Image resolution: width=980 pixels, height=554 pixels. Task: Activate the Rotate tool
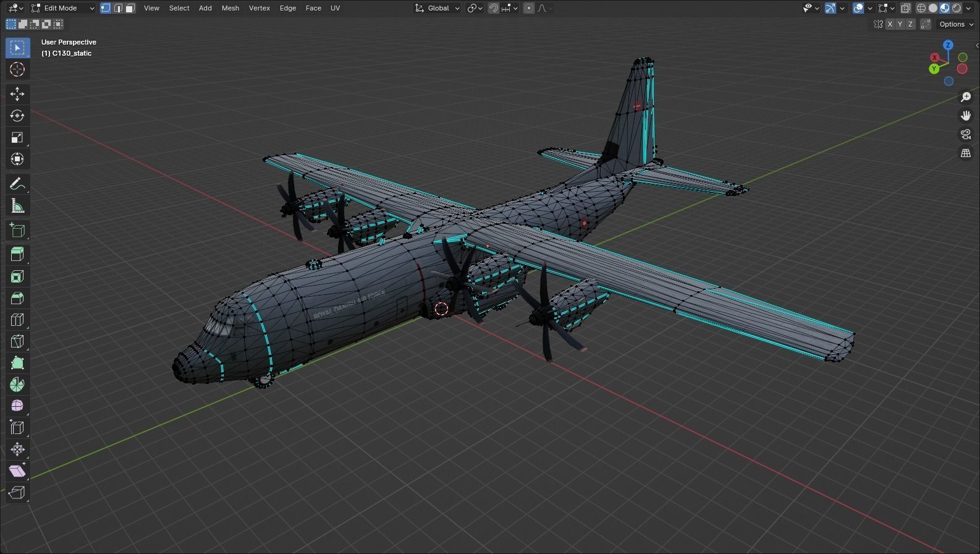17,116
